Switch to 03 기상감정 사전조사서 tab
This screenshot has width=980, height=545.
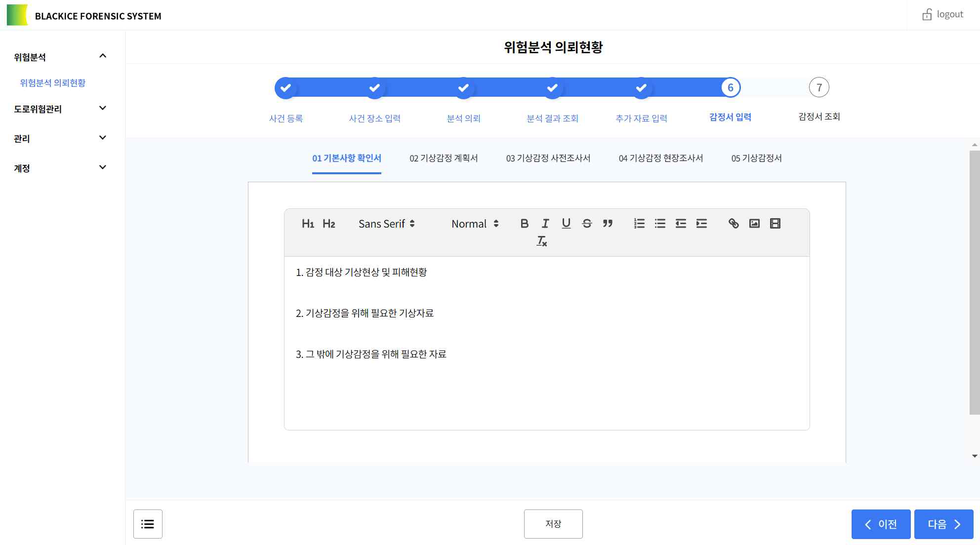tap(548, 158)
